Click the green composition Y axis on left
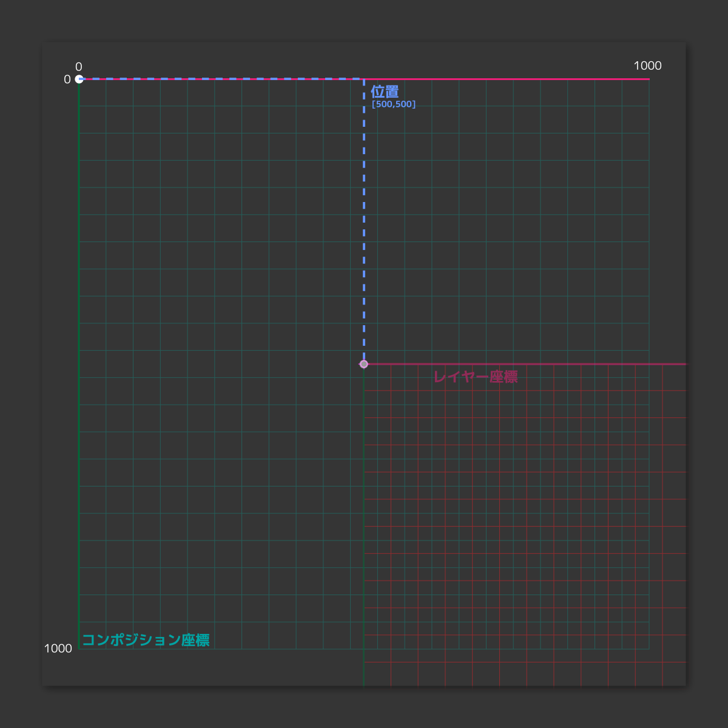 79,364
